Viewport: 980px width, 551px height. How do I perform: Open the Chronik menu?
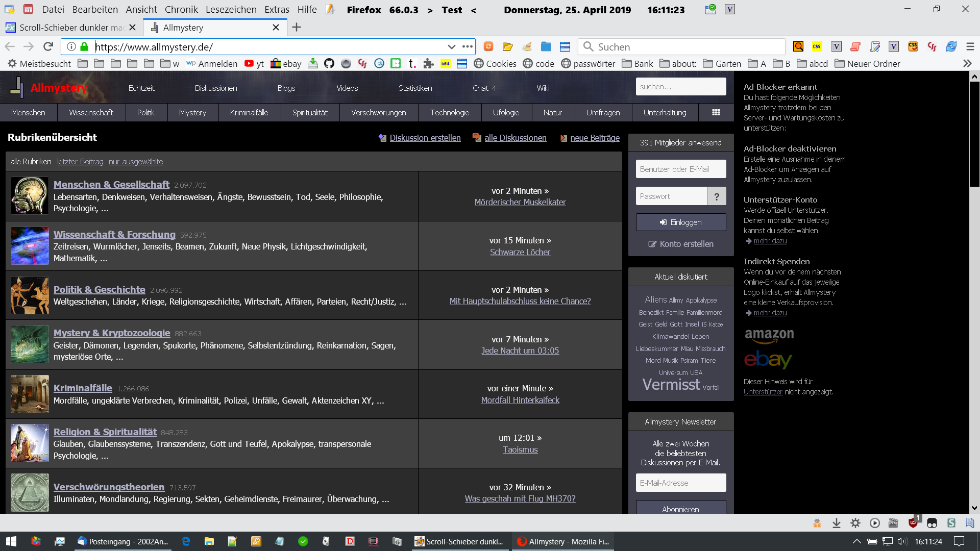coord(181,9)
